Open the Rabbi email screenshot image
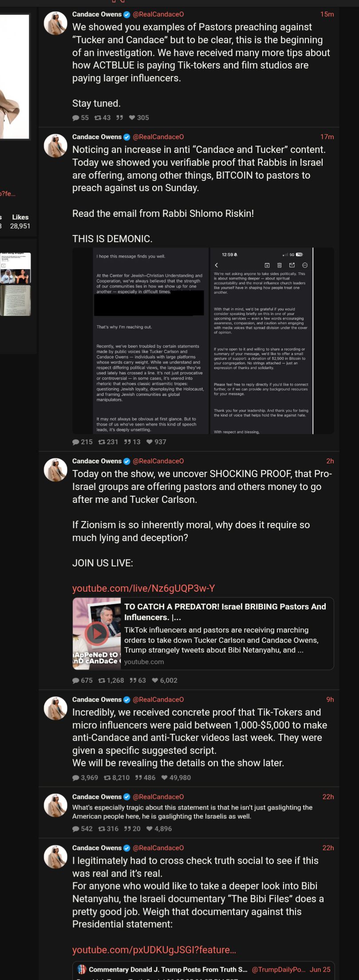The height and width of the screenshot is (980, 359). (203, 341)
